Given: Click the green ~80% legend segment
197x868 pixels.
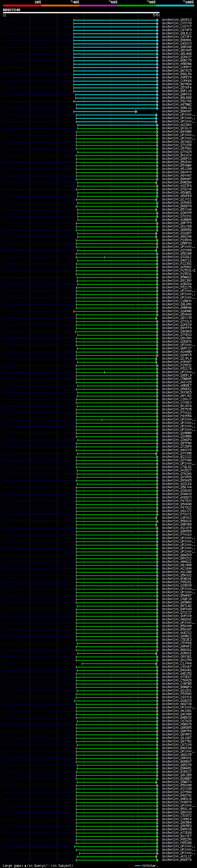Looking at the screenshot, I should tap(137, 6).
